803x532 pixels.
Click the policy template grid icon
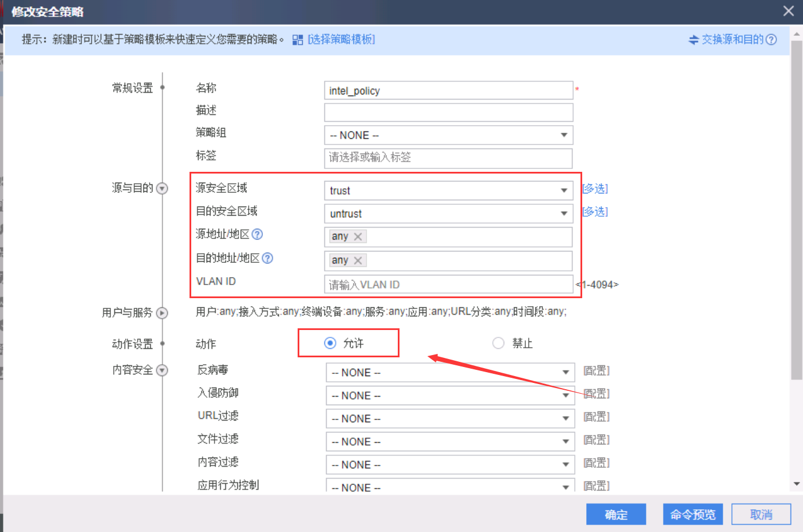297,40
